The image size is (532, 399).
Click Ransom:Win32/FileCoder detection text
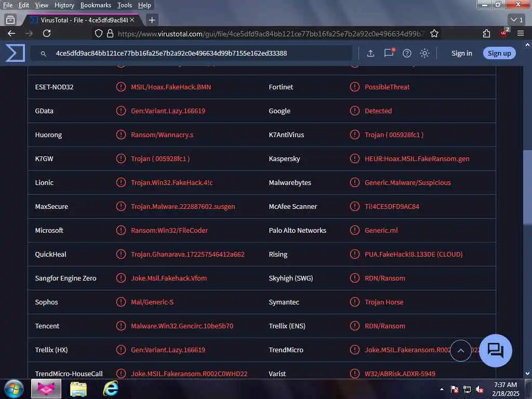(169, 230)
